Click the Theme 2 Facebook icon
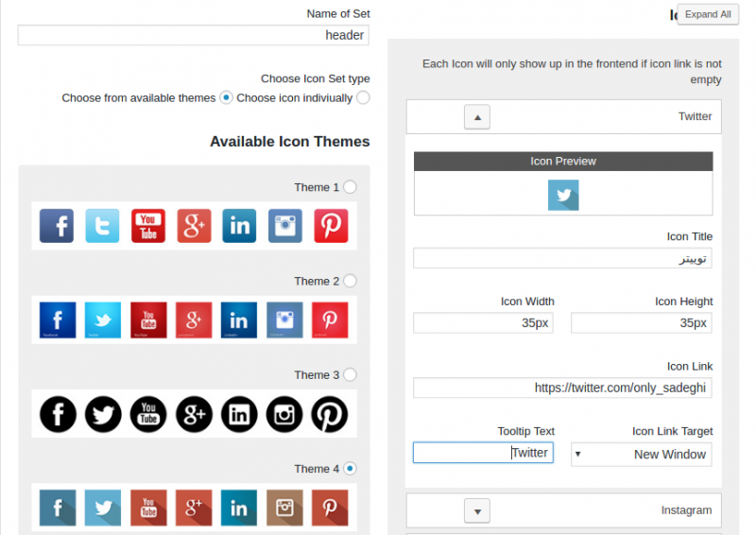The height and width of the screenshot is (535, 756). click(x=58, y=319)
